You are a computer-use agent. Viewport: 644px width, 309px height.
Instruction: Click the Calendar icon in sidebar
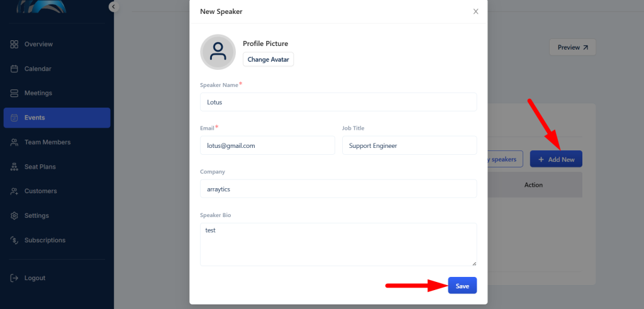(14, 69)
